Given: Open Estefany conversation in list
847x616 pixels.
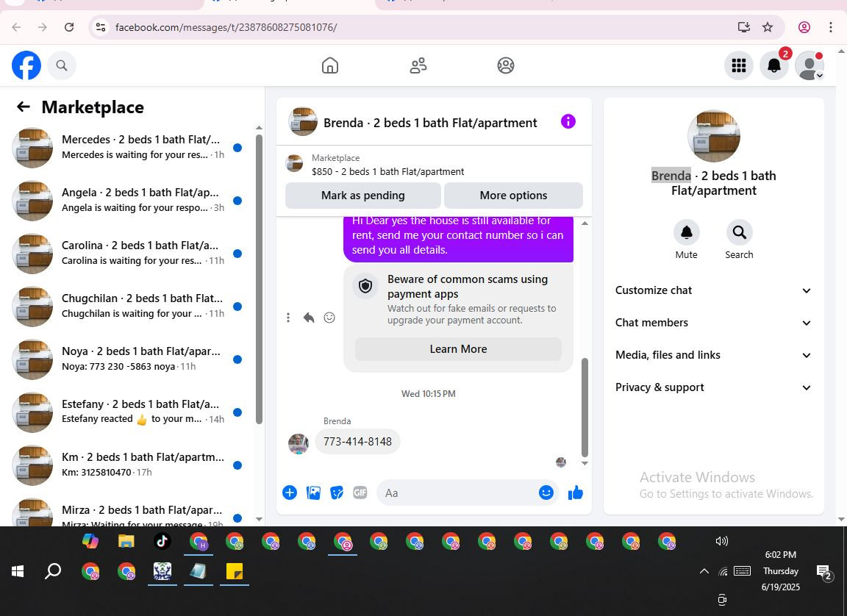Looking at the screenshot, I should coord(128,412).
